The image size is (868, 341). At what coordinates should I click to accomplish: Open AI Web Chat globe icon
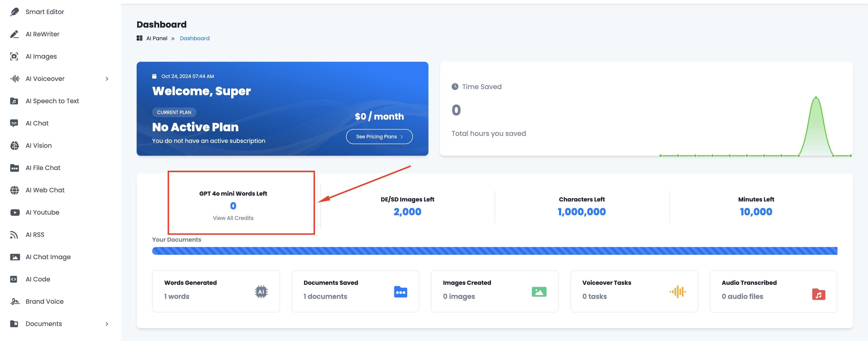[x=15, y=190]
